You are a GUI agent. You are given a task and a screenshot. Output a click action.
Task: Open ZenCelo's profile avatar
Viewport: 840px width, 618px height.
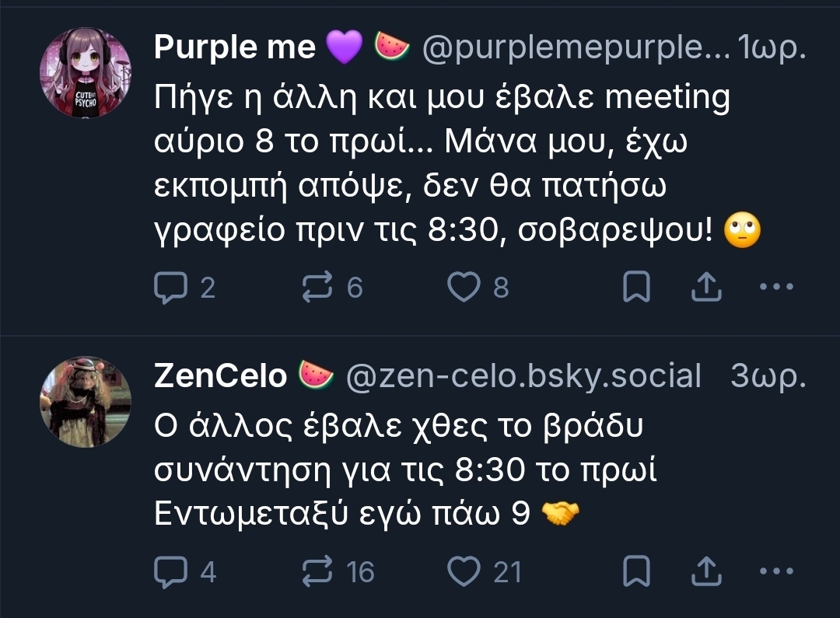86,402
